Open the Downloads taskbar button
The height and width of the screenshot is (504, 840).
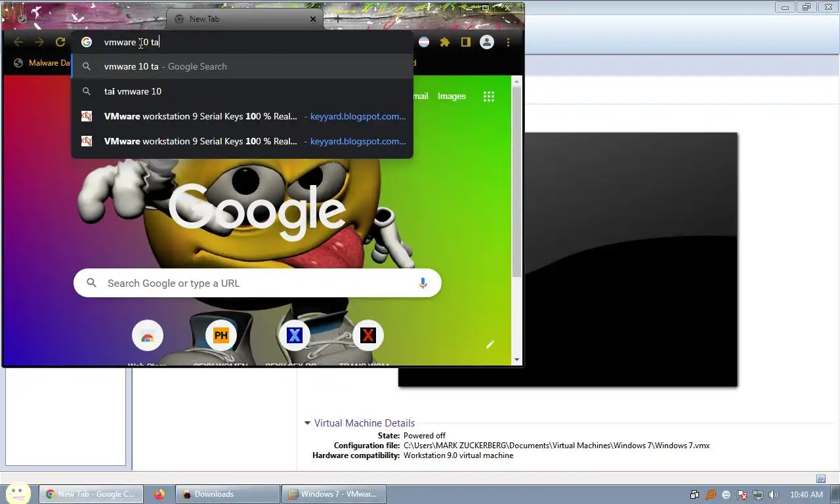point(228,494)
